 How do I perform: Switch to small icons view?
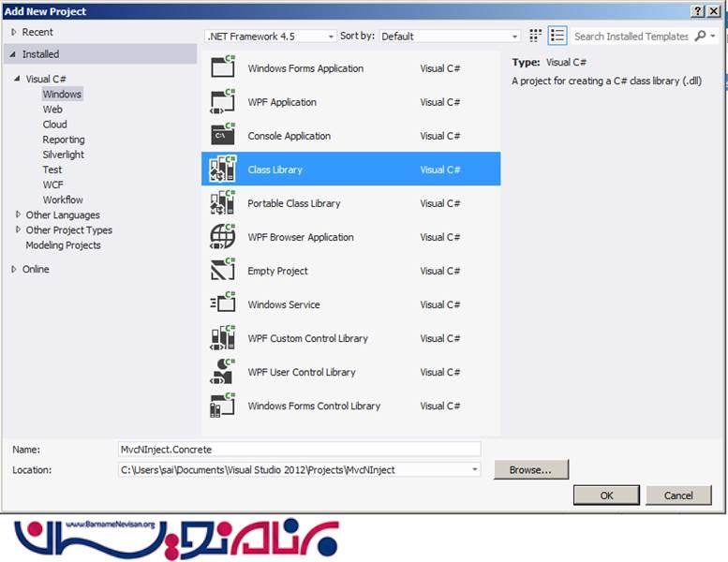pyautogui.click(x=535, y=36)
